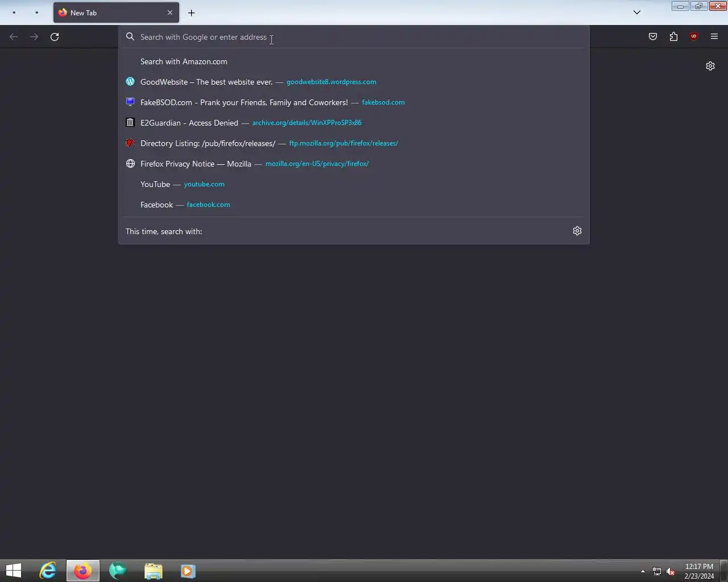Open search settings gear in dropdown

[x=577, y=231]
